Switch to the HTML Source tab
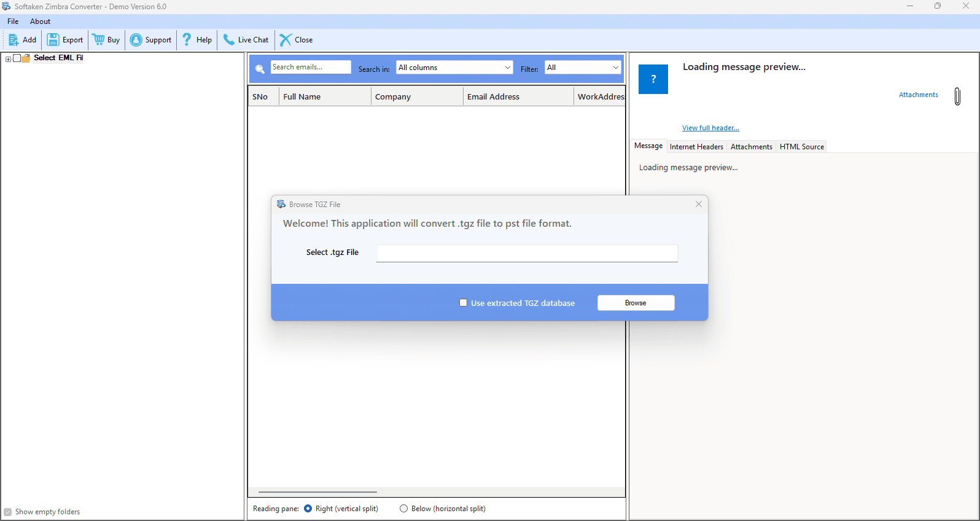The width and height of the screenshot is (980, 521). pyautogui.click(x=802, y=147)
